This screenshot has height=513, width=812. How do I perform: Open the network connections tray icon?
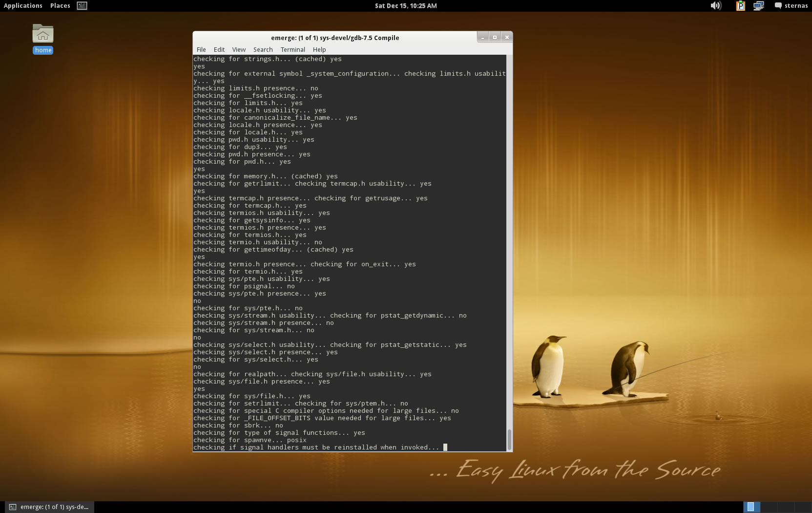[758, 6]
